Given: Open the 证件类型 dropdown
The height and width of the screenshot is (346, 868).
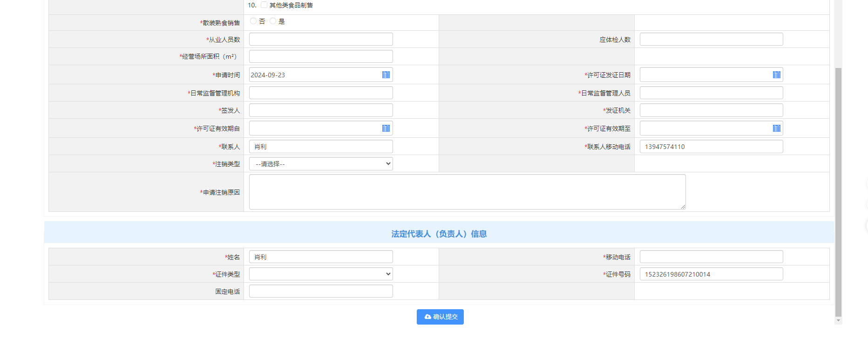Looking at the screenshot, I should pos(321,274).
